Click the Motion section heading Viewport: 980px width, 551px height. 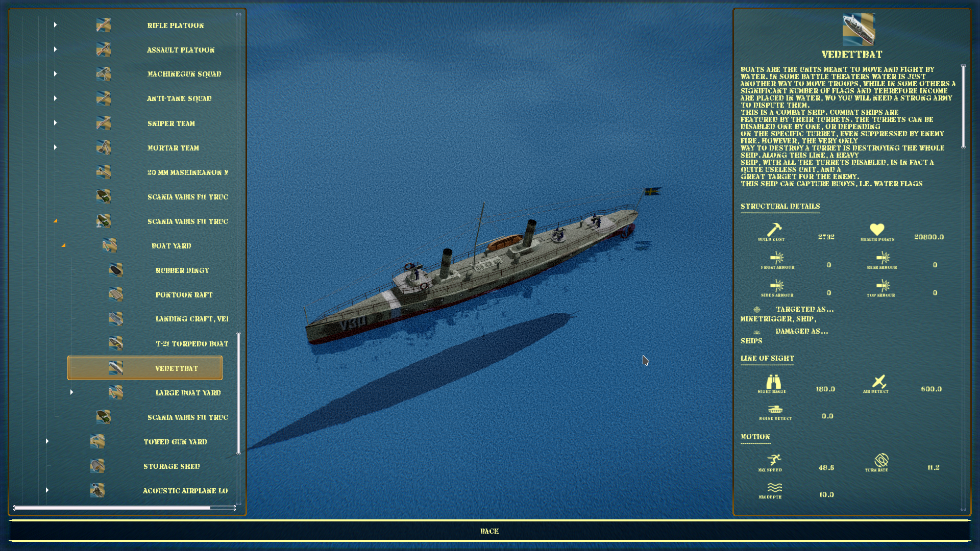click(755, 437)
